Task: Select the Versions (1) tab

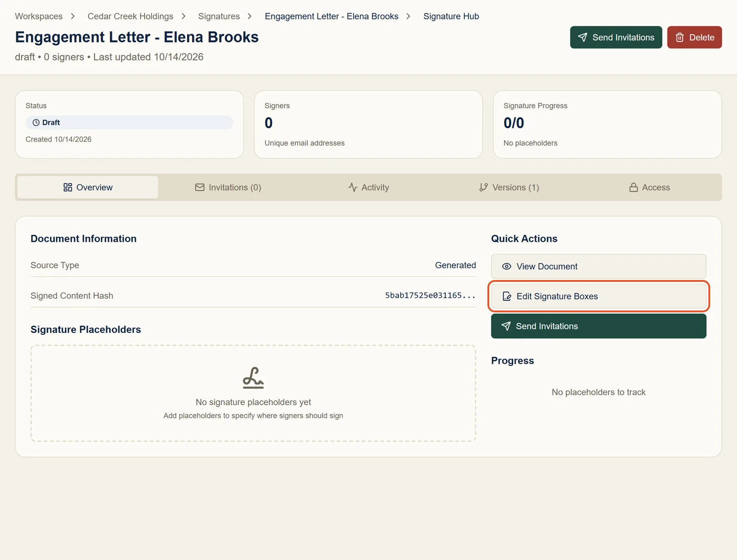Action: click(x=509, y=187)
